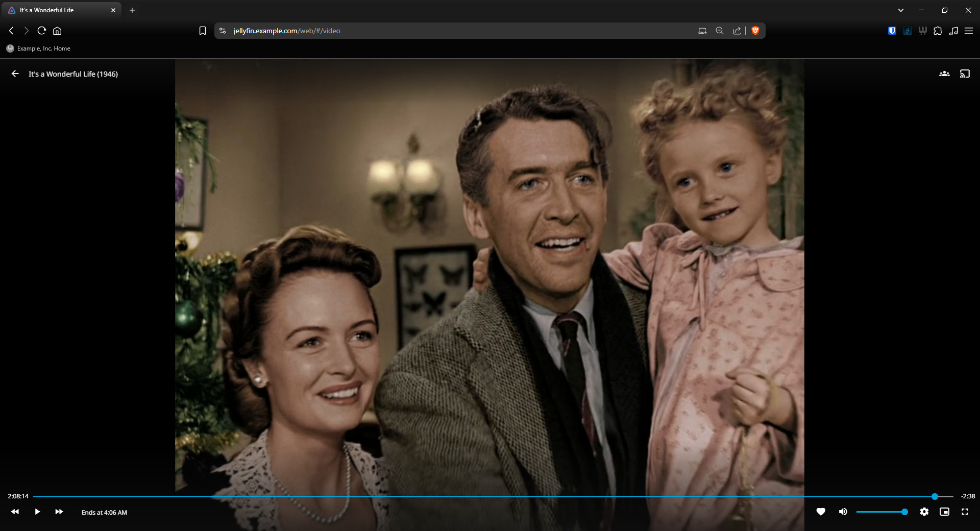
Task: Enter fullscreen video mode
Action: [x=965, y=512]
